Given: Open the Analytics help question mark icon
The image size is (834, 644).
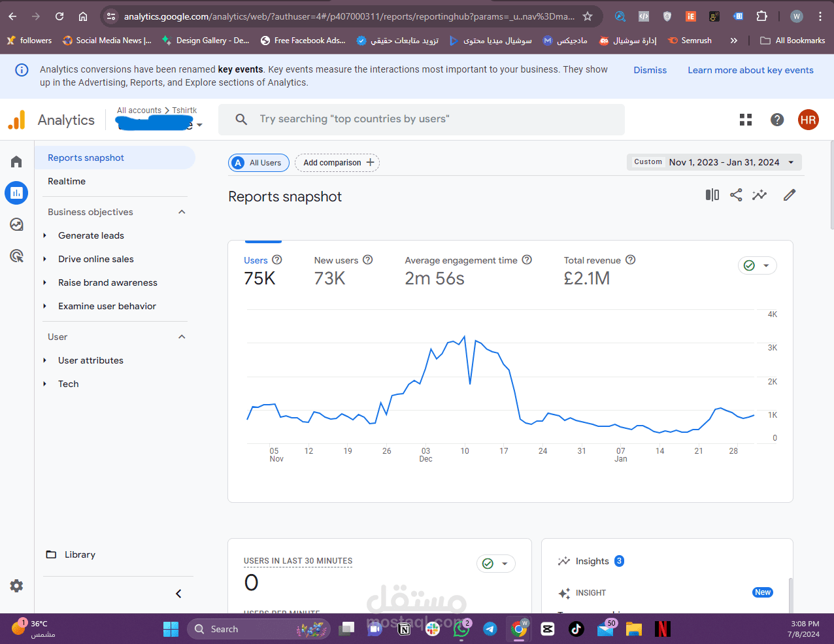Looking at the screenshot, I should (776, 120).
